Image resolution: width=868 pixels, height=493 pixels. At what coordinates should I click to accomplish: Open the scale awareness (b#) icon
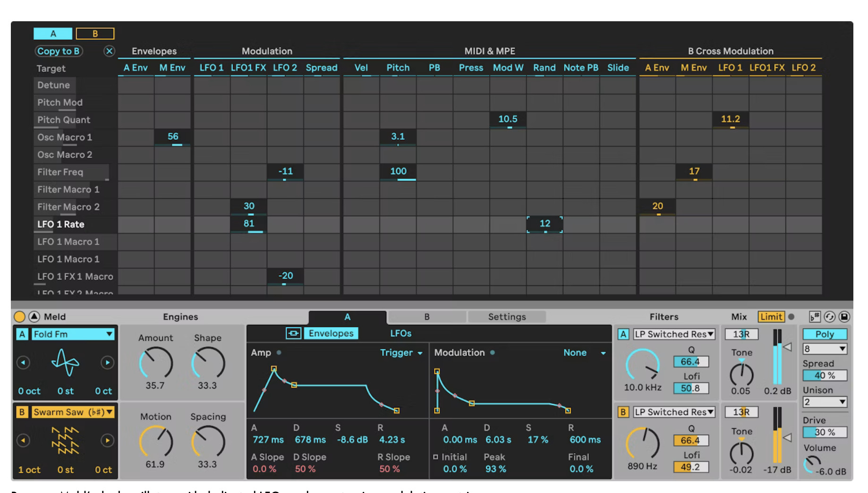click(x=815, y=317)
